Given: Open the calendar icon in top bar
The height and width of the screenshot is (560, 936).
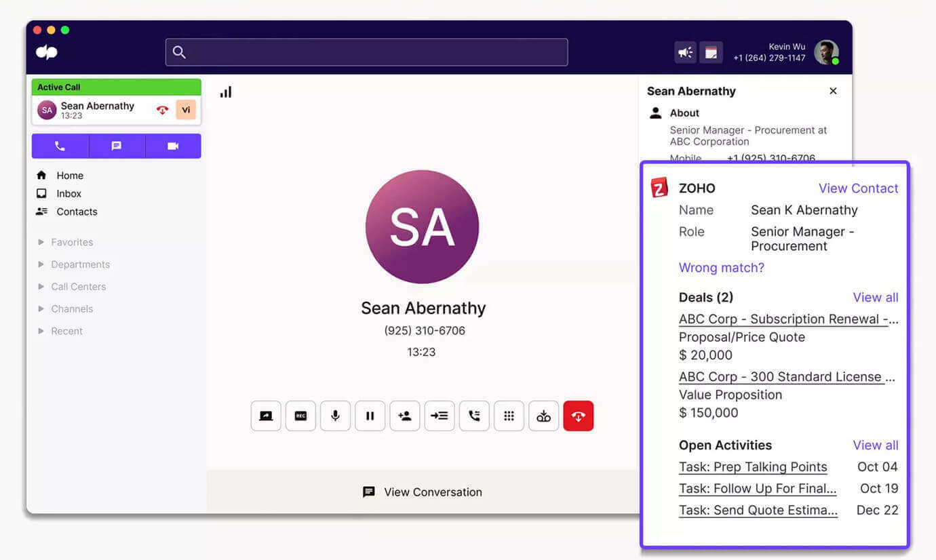Looking at the screenshot, I should [711, 52].
